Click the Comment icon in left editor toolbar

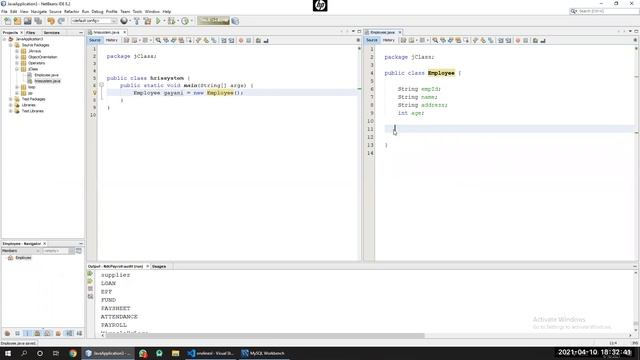click(x=258, y=40)
